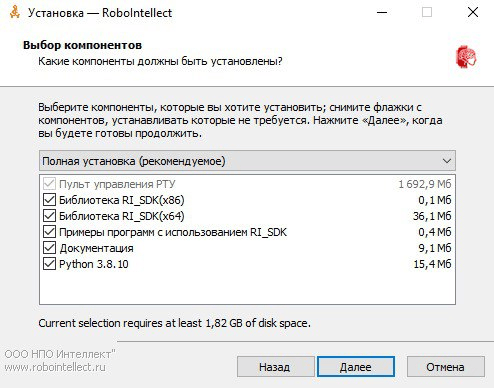494x388 pixels.
Task: Click the red RoboIntellect brain logo
Action: tap(466, 57)
